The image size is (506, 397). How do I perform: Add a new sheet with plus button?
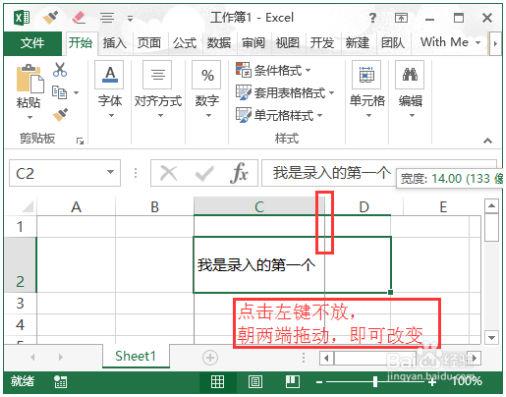210,358
